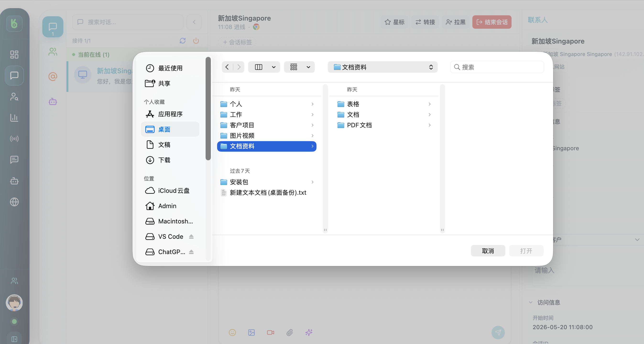Refresh the reception queue
This screenshot has width=644, height=344.
point(182,41)
